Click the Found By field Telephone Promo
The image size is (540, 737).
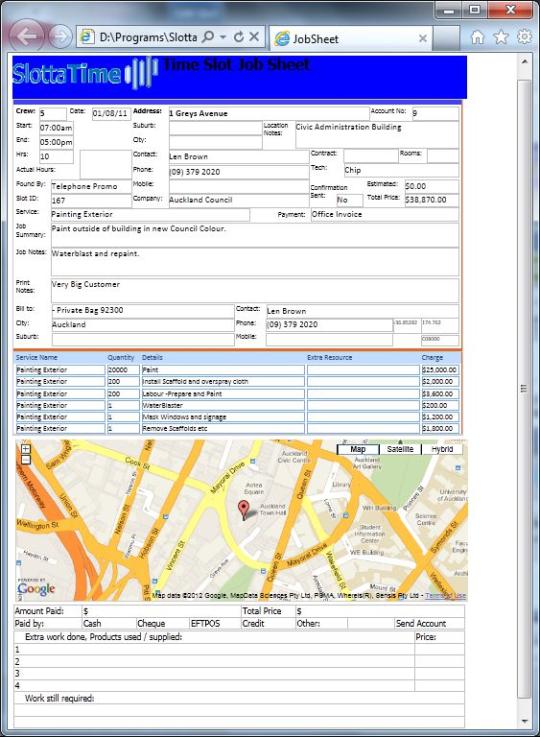[91, 187]
